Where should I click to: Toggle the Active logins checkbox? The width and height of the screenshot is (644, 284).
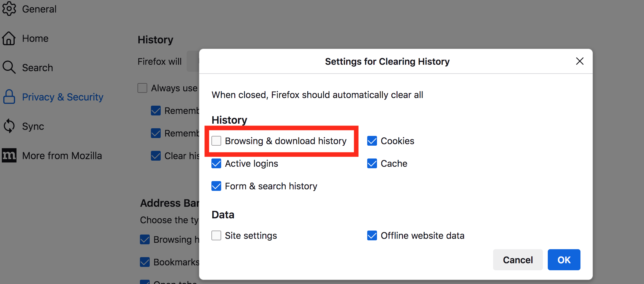tap(216, 163)
